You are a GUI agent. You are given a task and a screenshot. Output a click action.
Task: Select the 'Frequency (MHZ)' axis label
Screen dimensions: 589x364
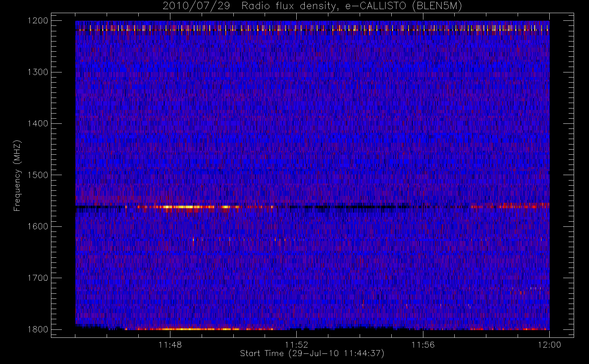pos(17,175)
